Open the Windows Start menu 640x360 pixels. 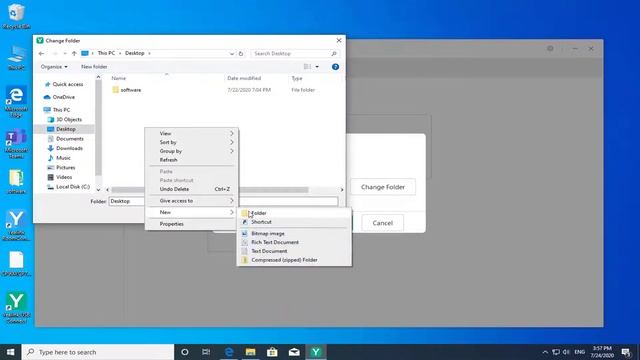(x=11, y=352)
